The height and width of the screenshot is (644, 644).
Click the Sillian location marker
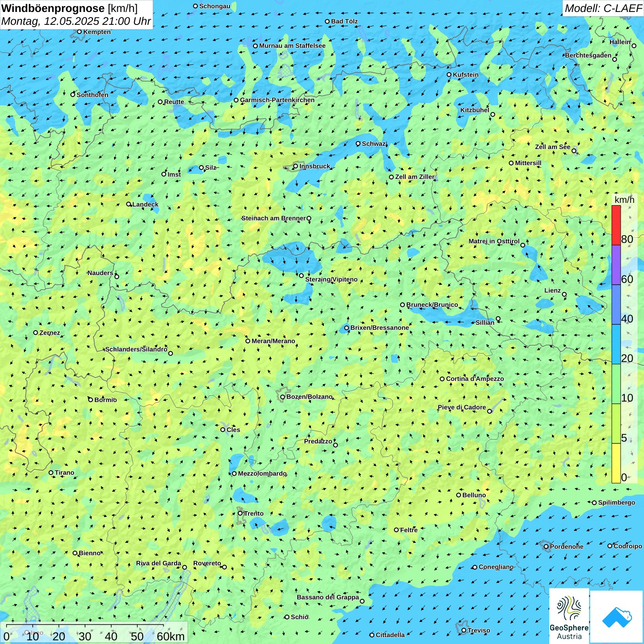[x=498, y=319]
